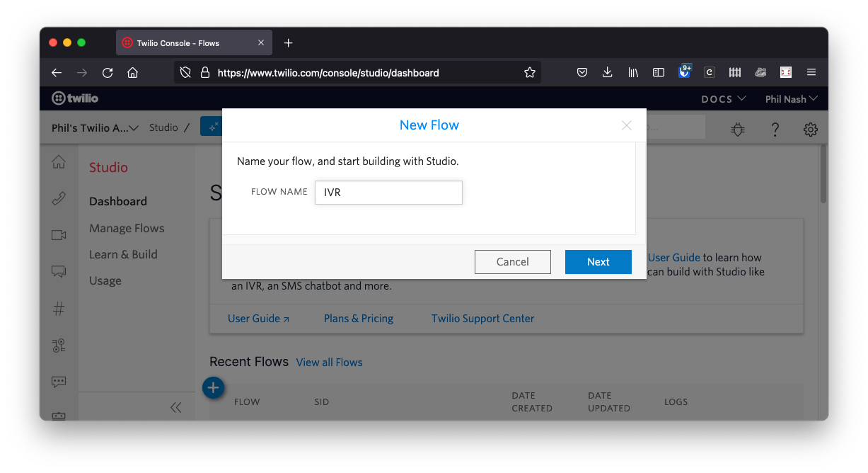This screenshot has width=868, height=473.
Task: Open the browser hamburger menu
Action: [811, 72]
